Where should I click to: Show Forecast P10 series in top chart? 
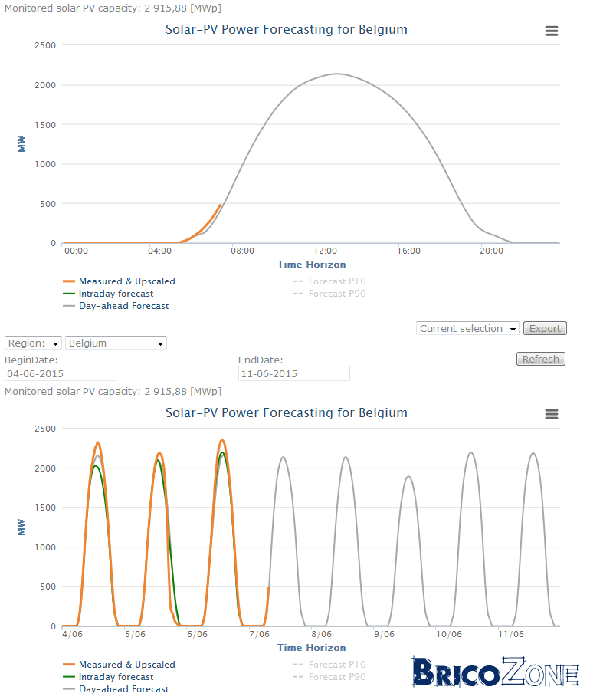pos(329,281)
